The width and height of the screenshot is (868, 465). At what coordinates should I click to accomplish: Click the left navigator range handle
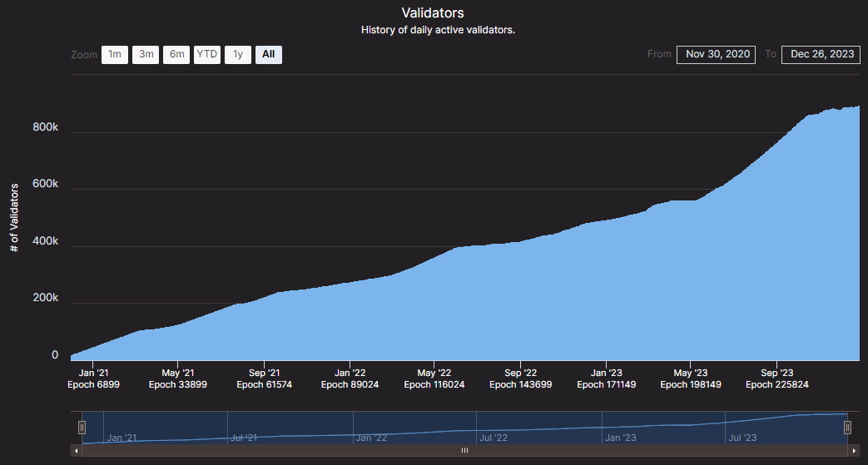click(x=82, y=428)
